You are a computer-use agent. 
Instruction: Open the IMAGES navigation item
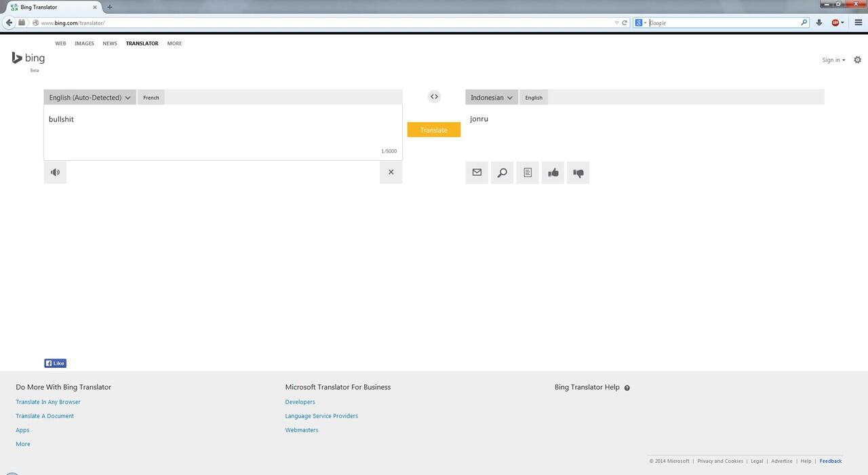pyautogui.click(x=84, y=43)
